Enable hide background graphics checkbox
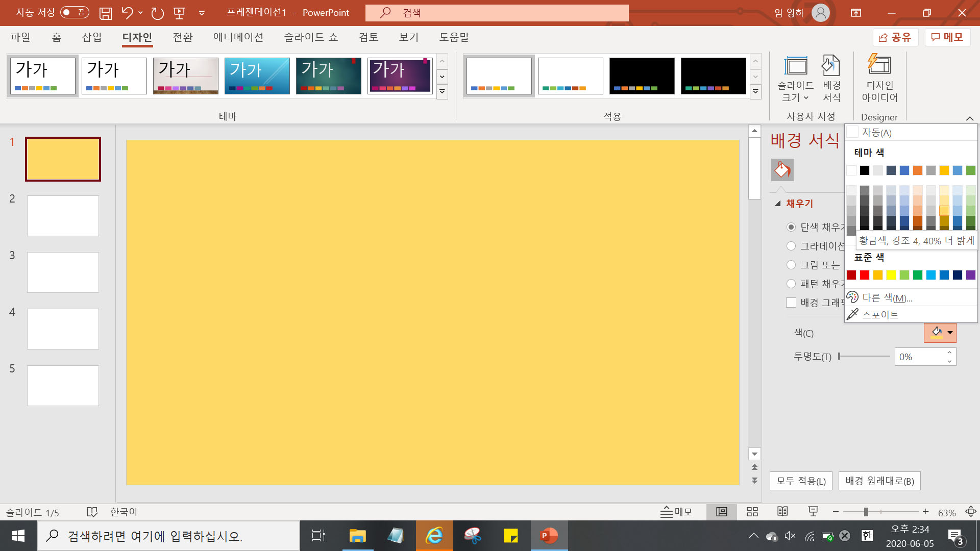The height and width of the screenshot is (551, 980). pyautogui.click(x=791, y=303)
